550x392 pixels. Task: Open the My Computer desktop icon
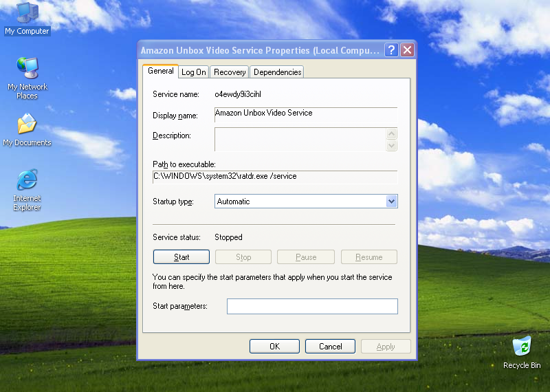(27, 14)
